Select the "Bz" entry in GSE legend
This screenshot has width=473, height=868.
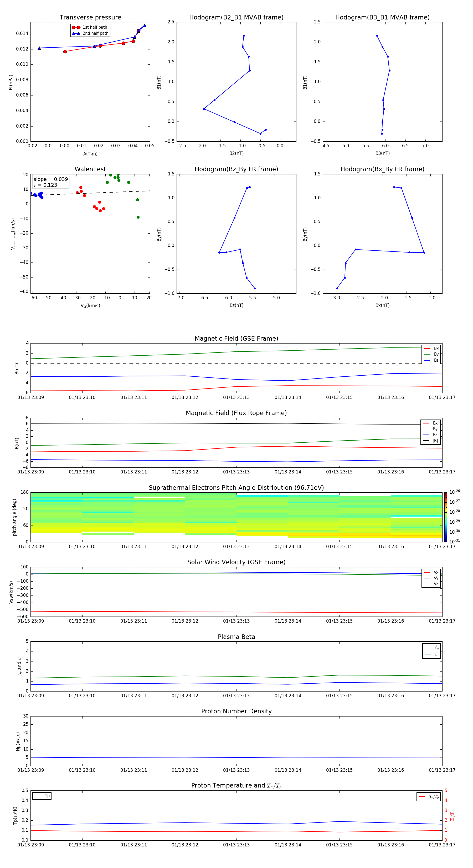click(x=431, y=360)
